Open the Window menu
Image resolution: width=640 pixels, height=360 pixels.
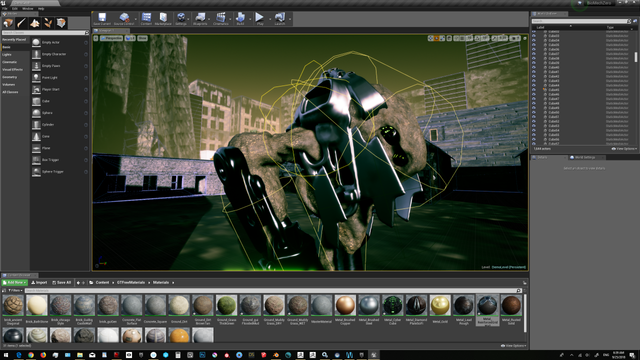click(x=28, y=9)
